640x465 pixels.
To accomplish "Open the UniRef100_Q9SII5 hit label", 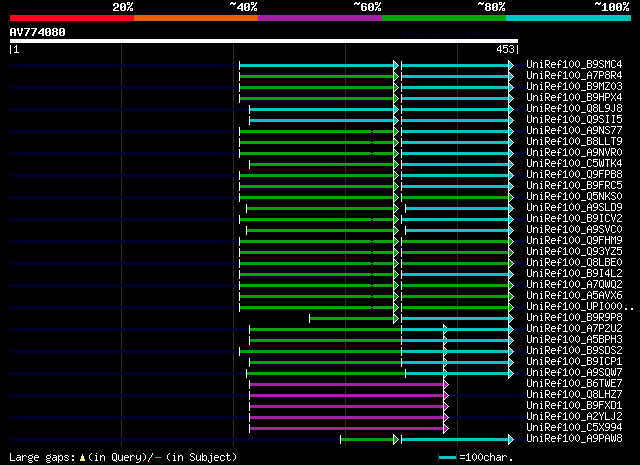I will tap(574, 120).
